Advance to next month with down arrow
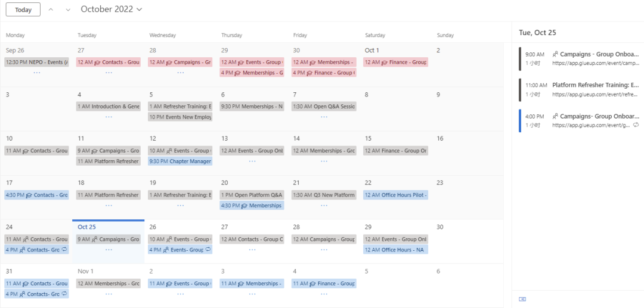This screenshot has height=308, width=644. (68, 10)
